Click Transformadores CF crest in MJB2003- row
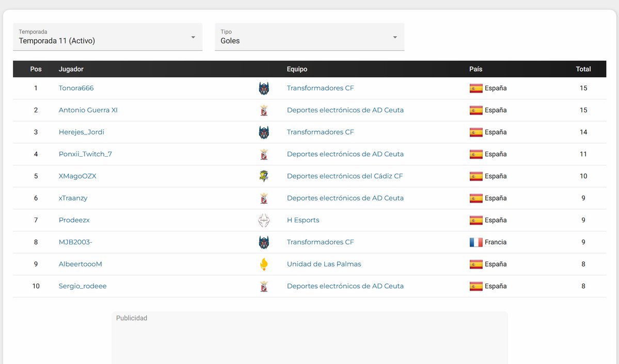 pyautogui.click(x=264, y=242)
